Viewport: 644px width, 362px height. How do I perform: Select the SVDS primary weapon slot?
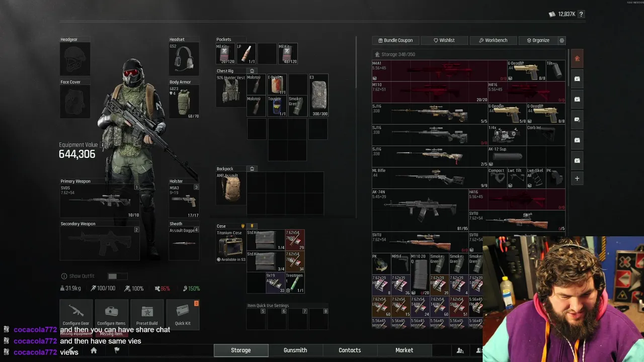point(100,201)
